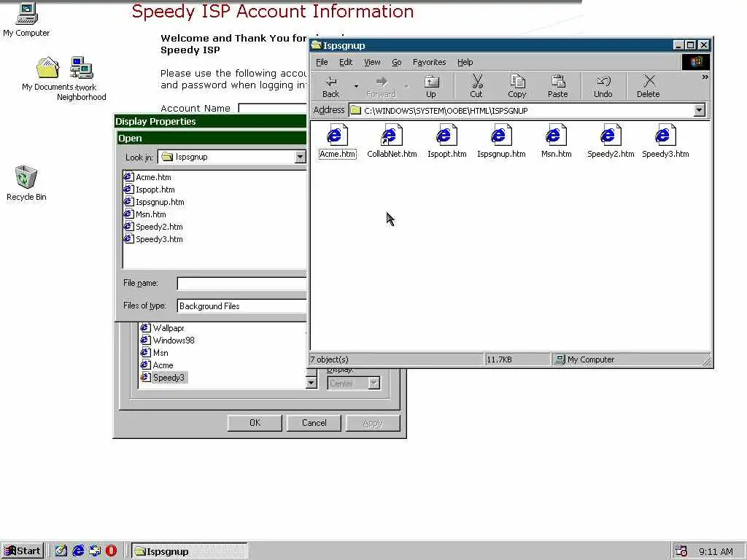The image size is (747, 560).
Task: Select Ispopt.htm in the Open dialog list
Action: (149, 190)
